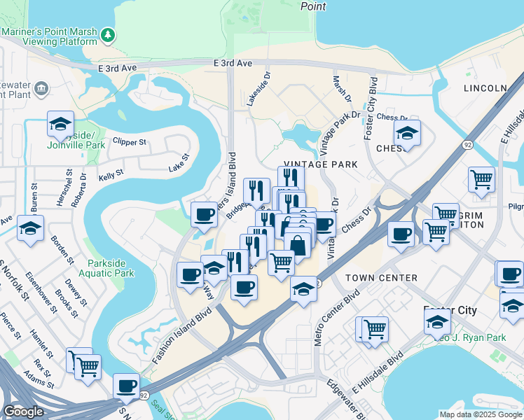Click the LINCOLN neighborhood label
Image resolution: width=524 pixels, height=420 pixels.
485,88
